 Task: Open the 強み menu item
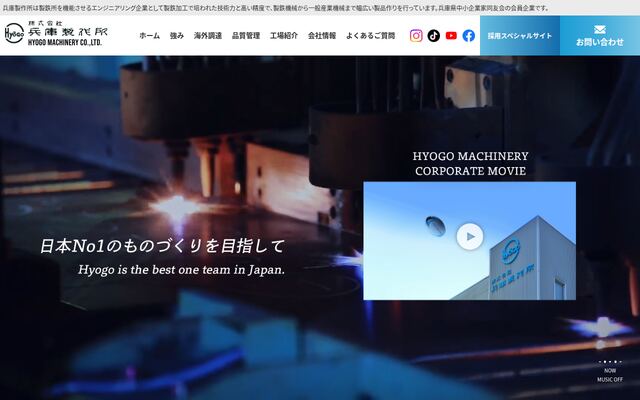click(x=177, y=36)
